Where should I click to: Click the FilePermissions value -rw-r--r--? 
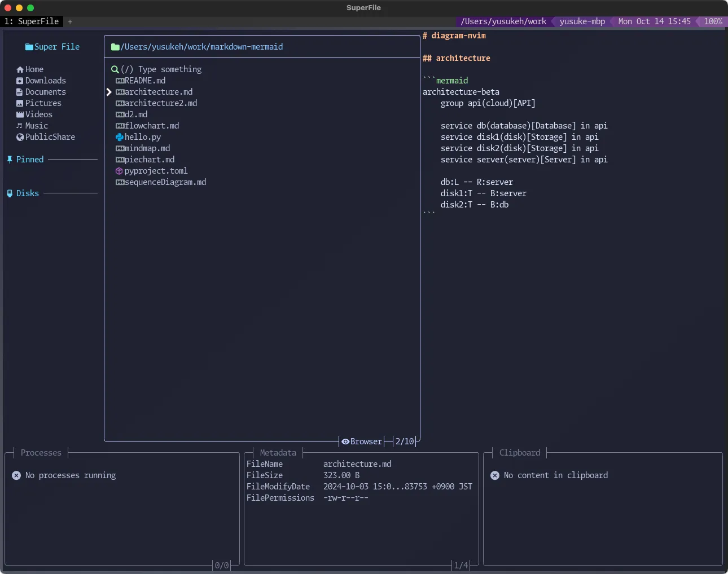346,498
